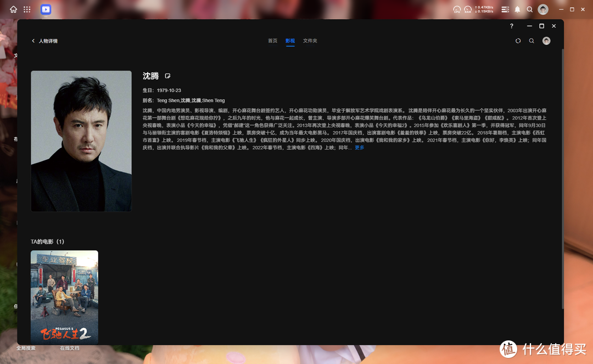Image resolution: width=593 pixels, height=364 pixels.
Task: Edit 沈腾's profile info icon
Action: 167,76
